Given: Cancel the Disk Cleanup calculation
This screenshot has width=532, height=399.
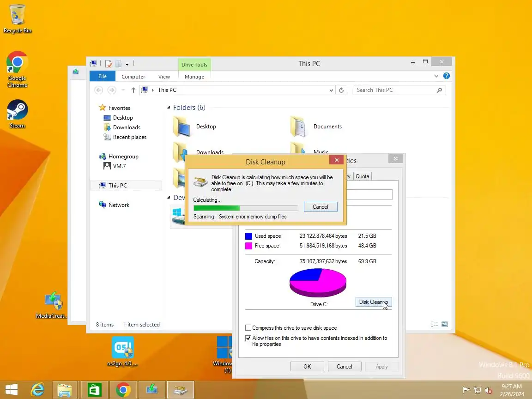Looking at the screenshot, I should 320,206.
